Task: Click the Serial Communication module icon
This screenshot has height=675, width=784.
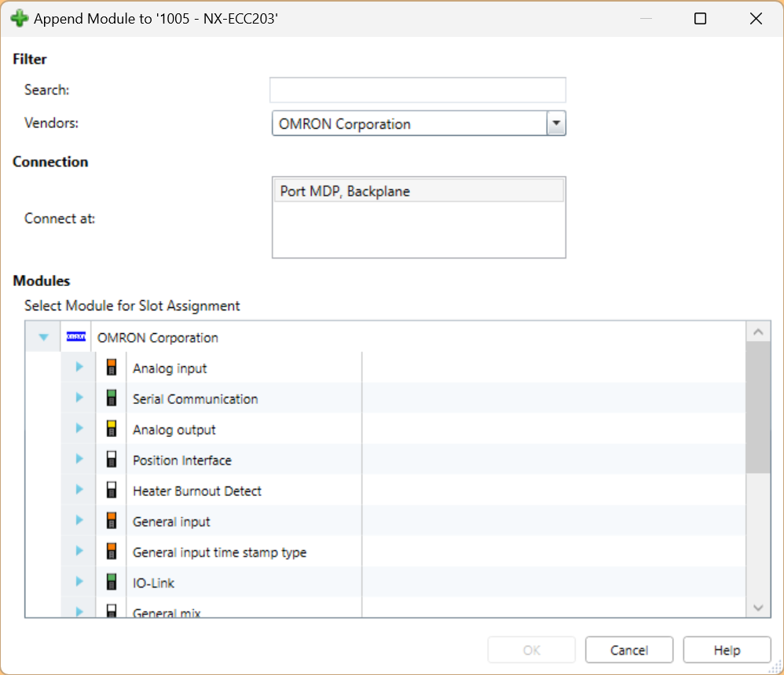Action: [x=112, y=398]
